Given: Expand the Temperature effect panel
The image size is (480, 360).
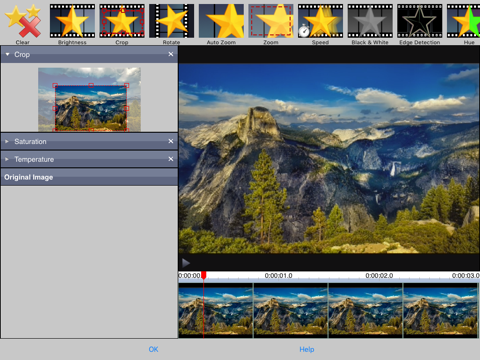Looking at the screenshot, I should pyautogui.click(x=7, y=159).
